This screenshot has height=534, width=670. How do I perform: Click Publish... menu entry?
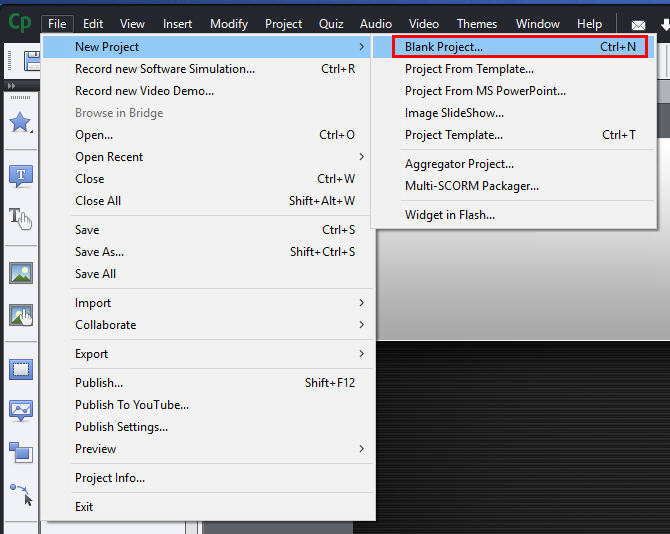(x=207, y=383)
